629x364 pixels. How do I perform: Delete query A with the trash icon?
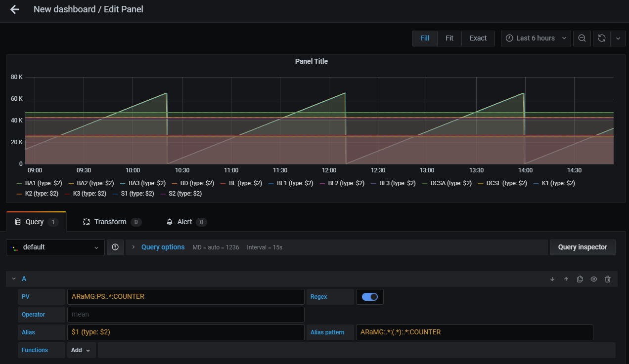608,279
